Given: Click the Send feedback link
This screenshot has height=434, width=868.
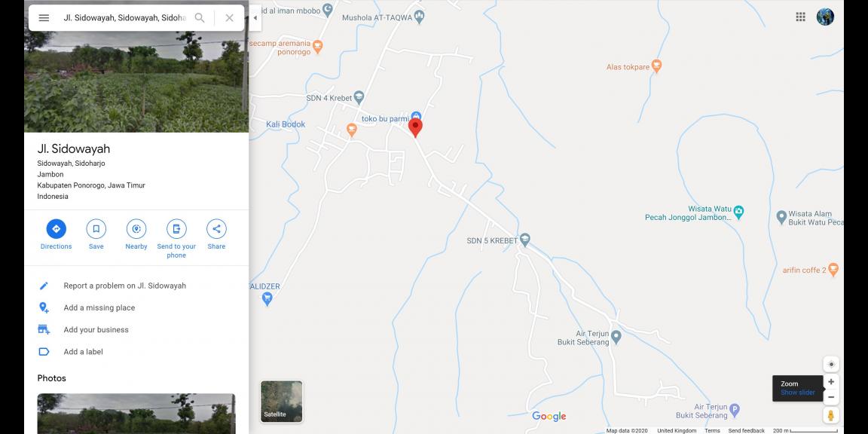Looking at the screenshot, I should (x=746, y=431).
